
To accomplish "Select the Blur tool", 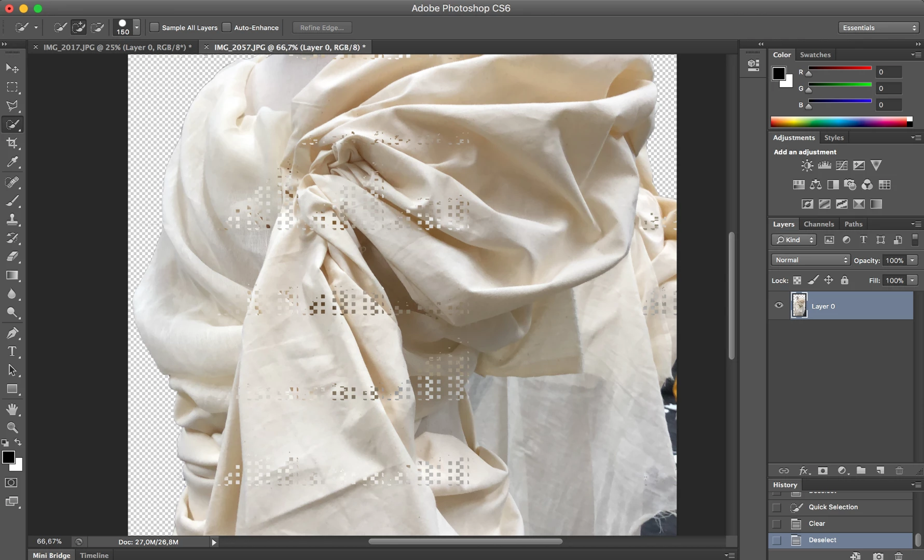I will click(12, 294).
